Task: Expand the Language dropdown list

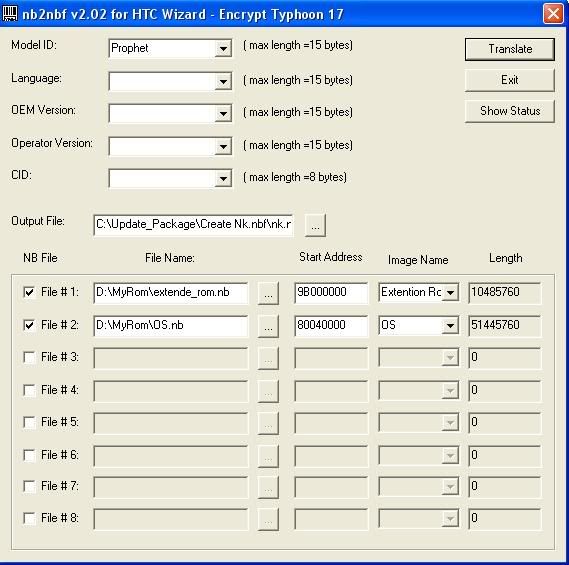Action: point(223,81)
